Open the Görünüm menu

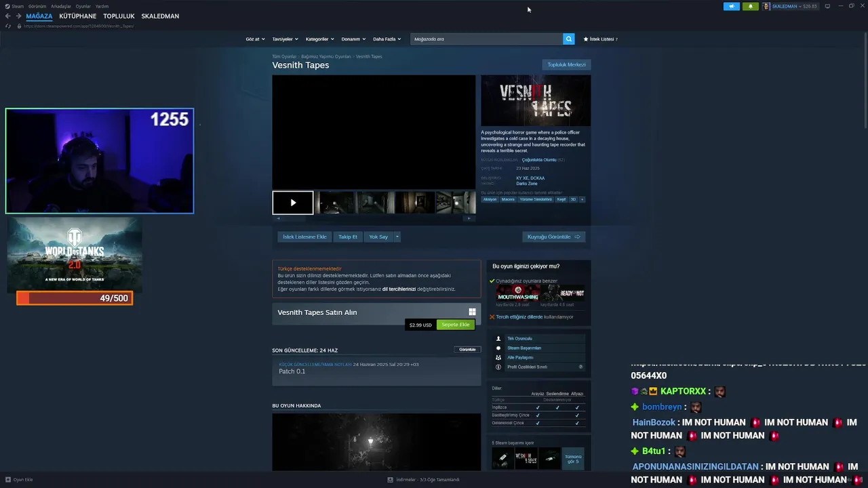click(x=37, y=6)
